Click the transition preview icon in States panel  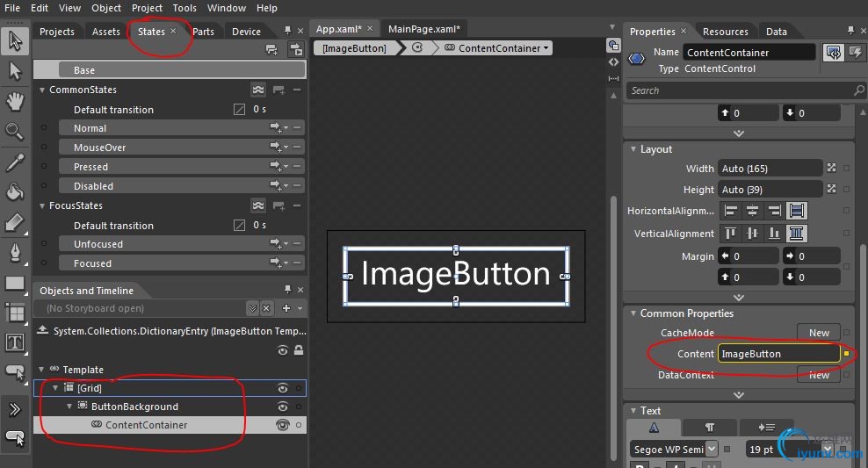click(296, 50)
